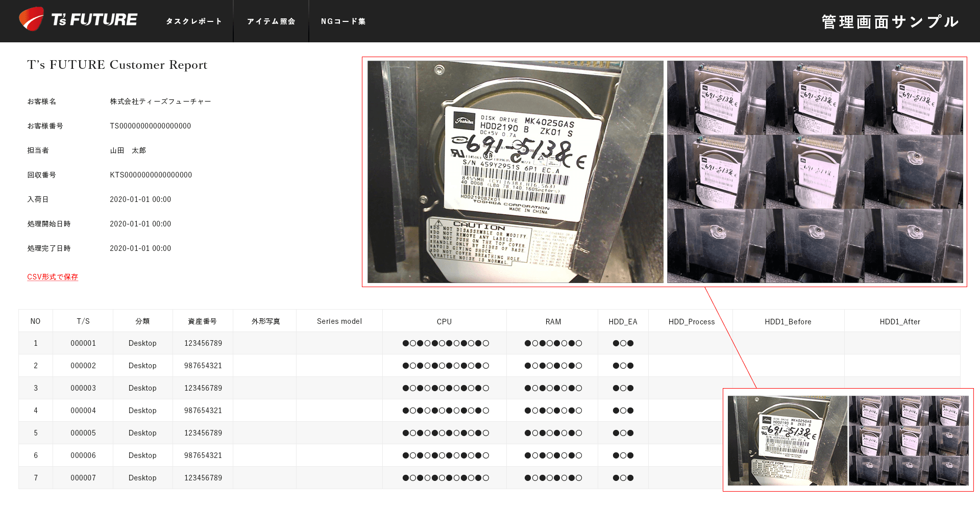Click CPU dots value in row 000001
Viewport: 980px width, 510px height.
(x=446, y=343)
